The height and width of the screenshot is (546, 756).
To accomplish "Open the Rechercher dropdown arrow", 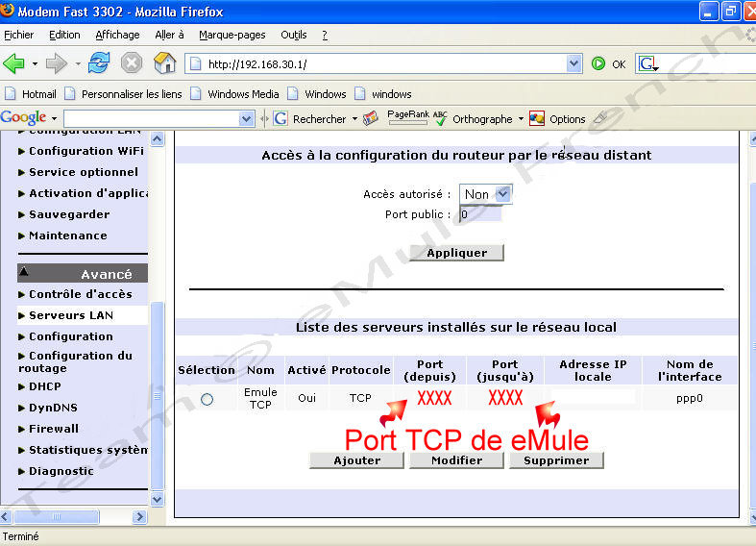I will [354, 118].
